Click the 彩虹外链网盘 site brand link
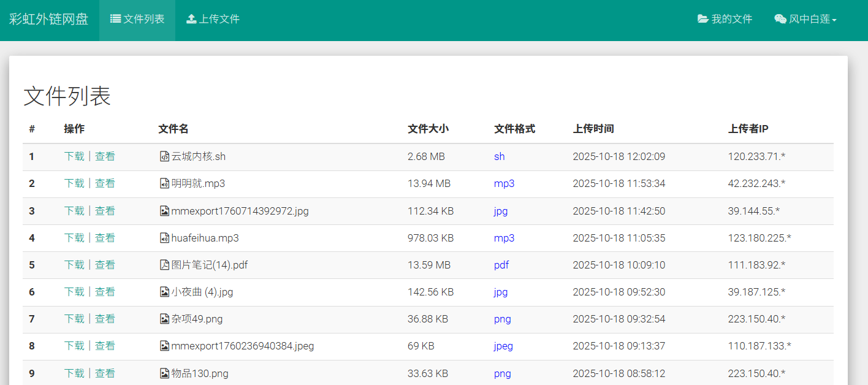This screenshot has height=385, width=868. coord(48,20)
